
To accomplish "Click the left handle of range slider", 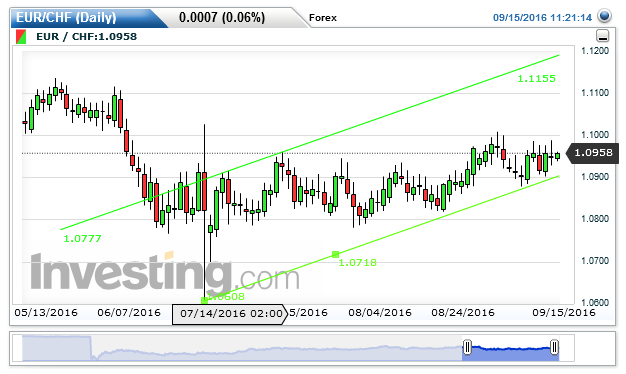I will (467, 347).
